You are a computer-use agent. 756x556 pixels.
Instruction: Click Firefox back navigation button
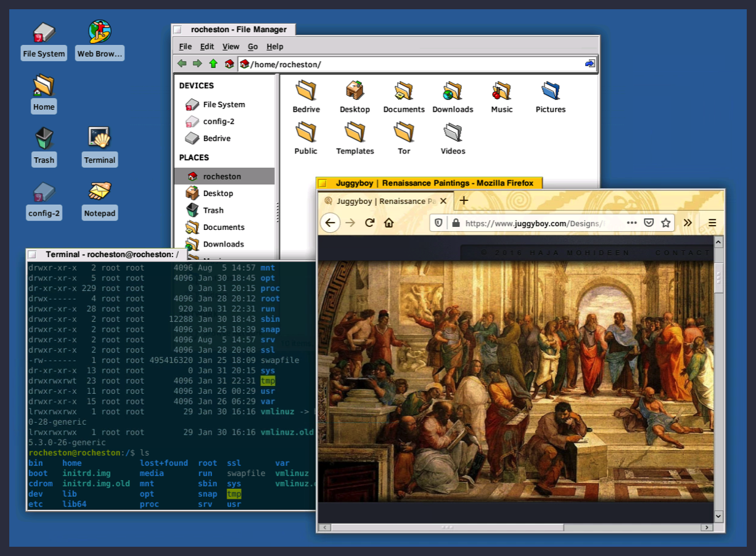(331, 223)
